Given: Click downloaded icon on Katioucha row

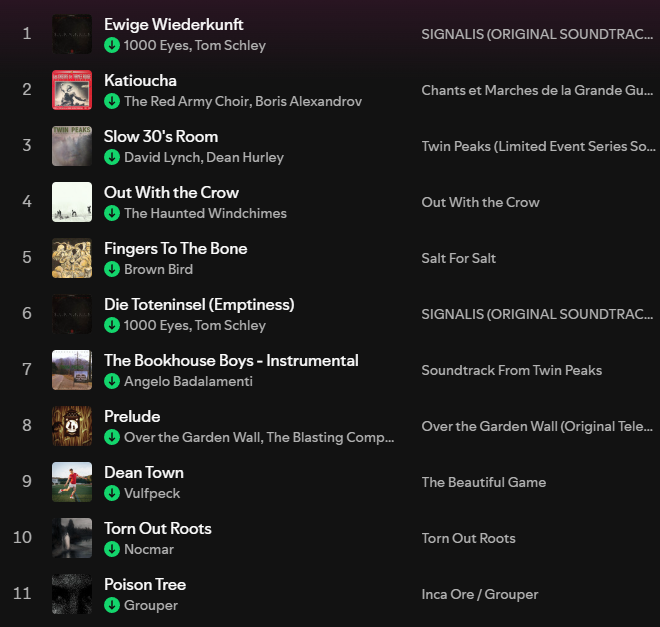Looking at the screenshot, I should (112, 101).
